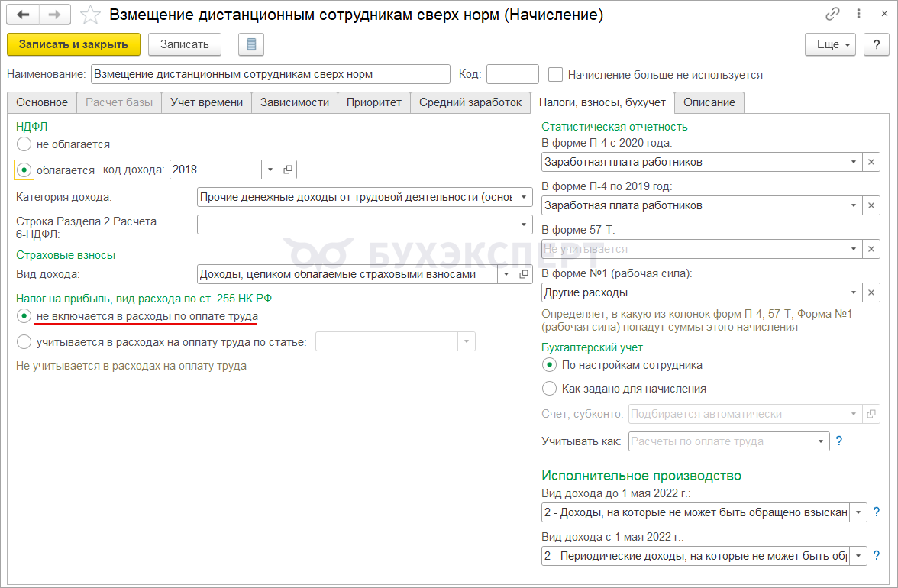Screen dimensions: 898x588
Task: Click the П-4 с 2020 года value field
Action: (693, 162)
